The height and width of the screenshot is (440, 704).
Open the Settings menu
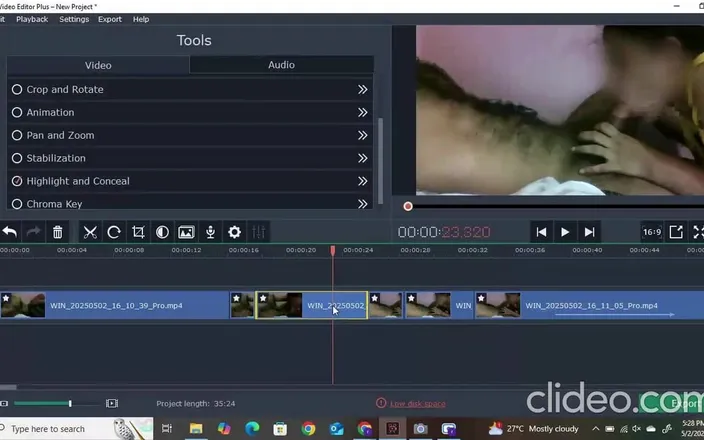coord(74,19)
